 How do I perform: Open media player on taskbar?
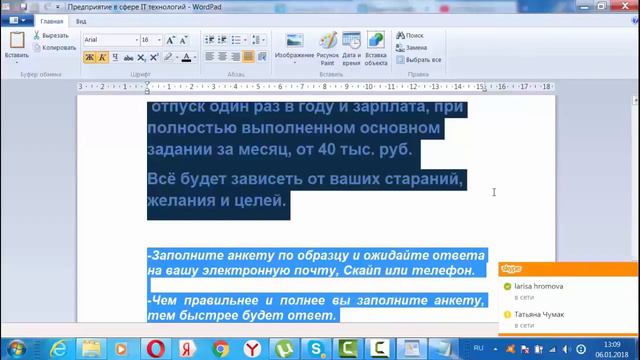(x=121, y=349)
